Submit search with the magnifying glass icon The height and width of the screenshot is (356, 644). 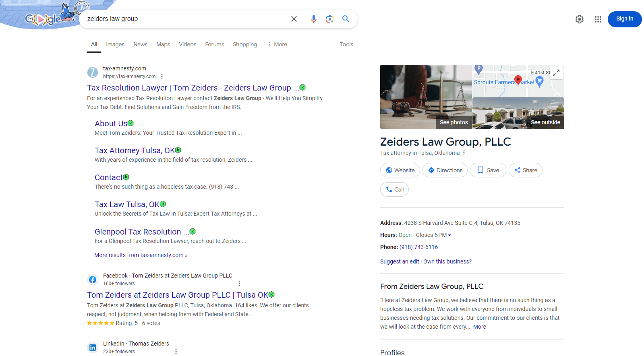[346, 19]
